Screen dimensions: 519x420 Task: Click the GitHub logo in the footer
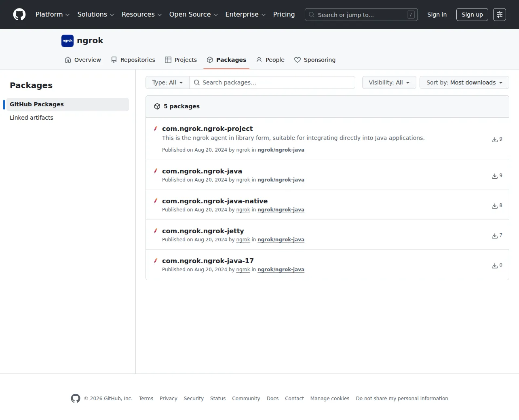point(76,398)
